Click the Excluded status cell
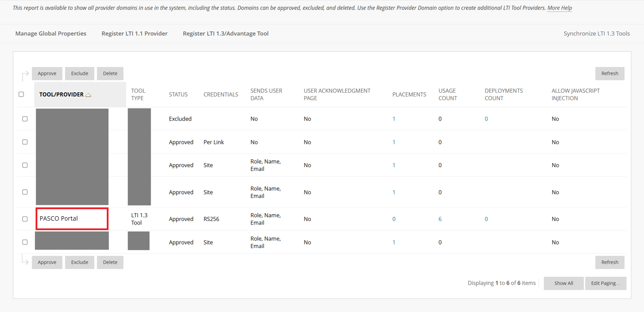The height and width of the screenshot is (312, 644). 180,119
